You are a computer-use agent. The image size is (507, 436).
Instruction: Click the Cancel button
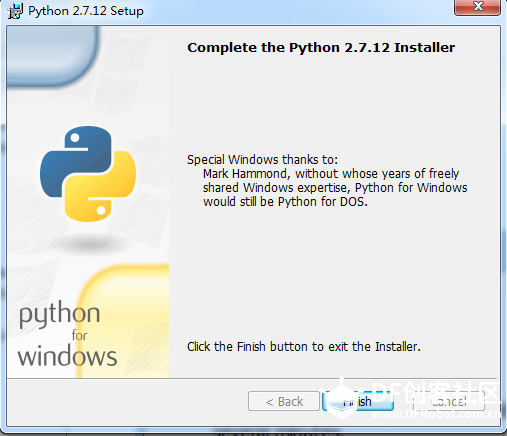[449, 401]
